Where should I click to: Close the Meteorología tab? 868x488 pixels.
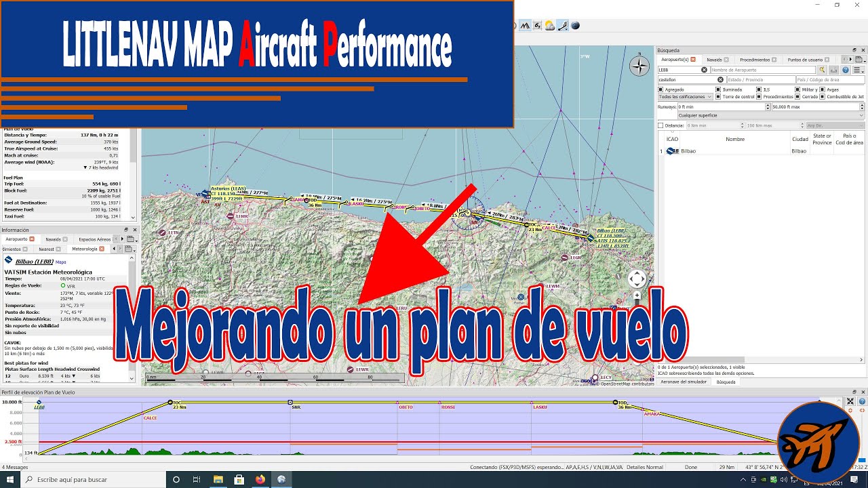click(102, 249)
